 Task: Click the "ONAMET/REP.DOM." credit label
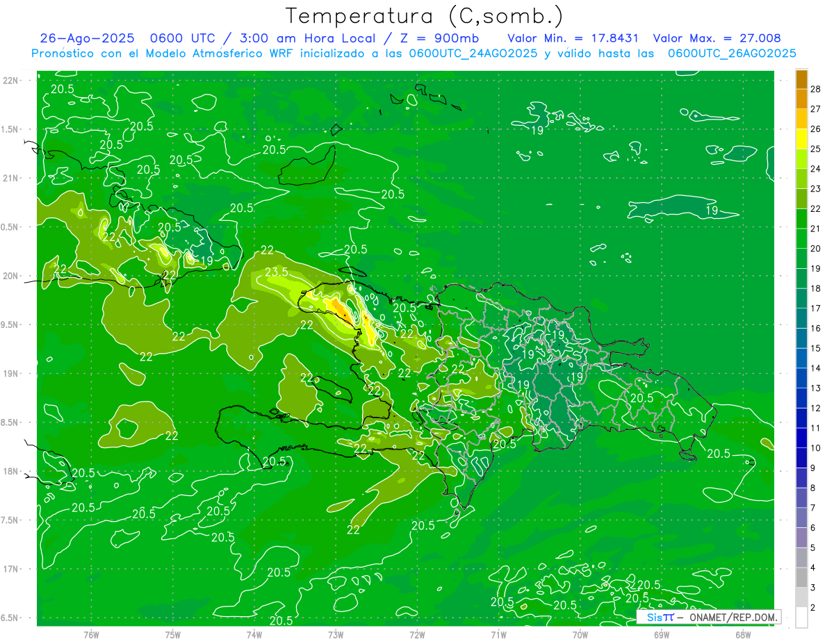(732, 617)
